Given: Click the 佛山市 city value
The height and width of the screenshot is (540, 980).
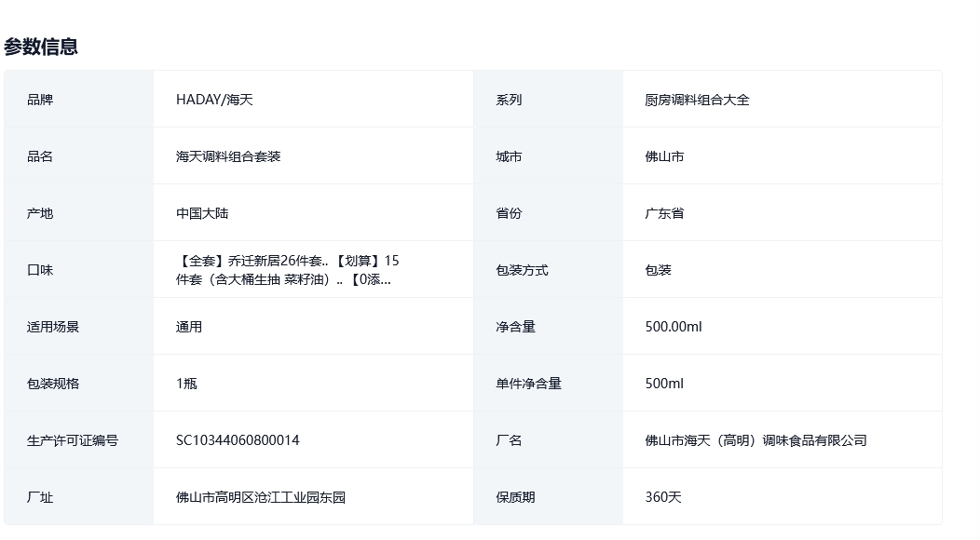Looking at the screenshot, I should click(664, 156).
